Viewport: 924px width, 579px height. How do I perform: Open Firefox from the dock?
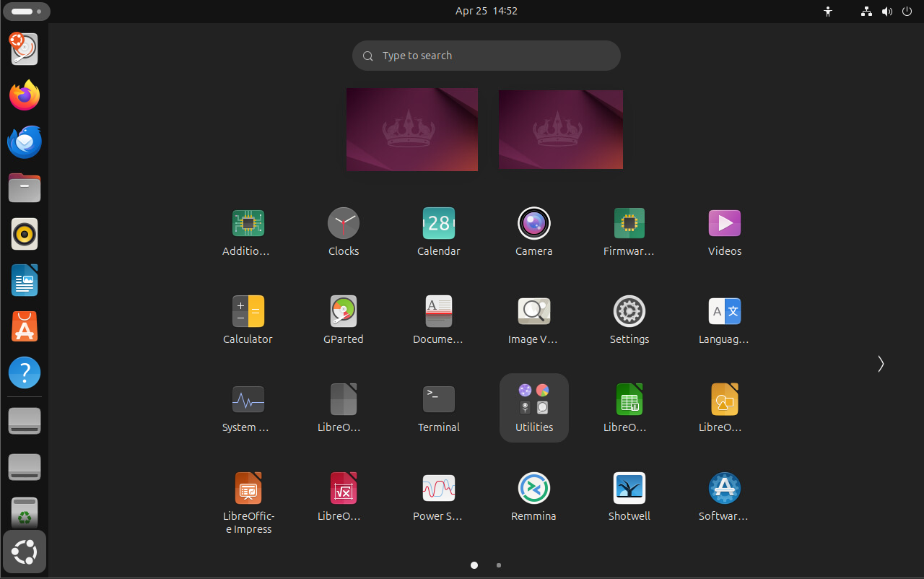[x=25, y=95]
